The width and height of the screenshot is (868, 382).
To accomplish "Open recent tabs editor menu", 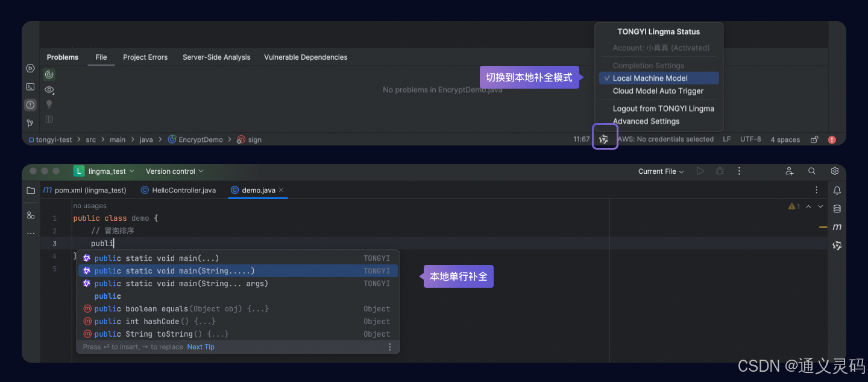I will 817,190.
